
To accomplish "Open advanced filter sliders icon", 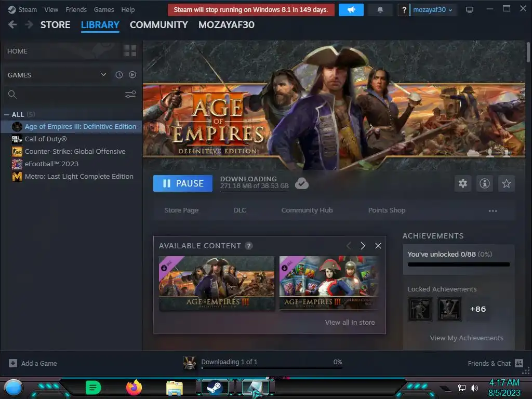I will 130,95.
